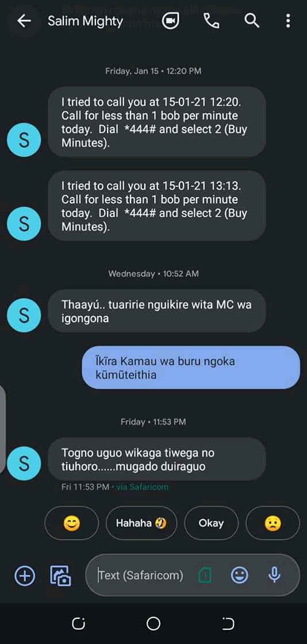The image size is (307, 644).
Task: Go to the home screen via circle button
Action: click(153, 624)
